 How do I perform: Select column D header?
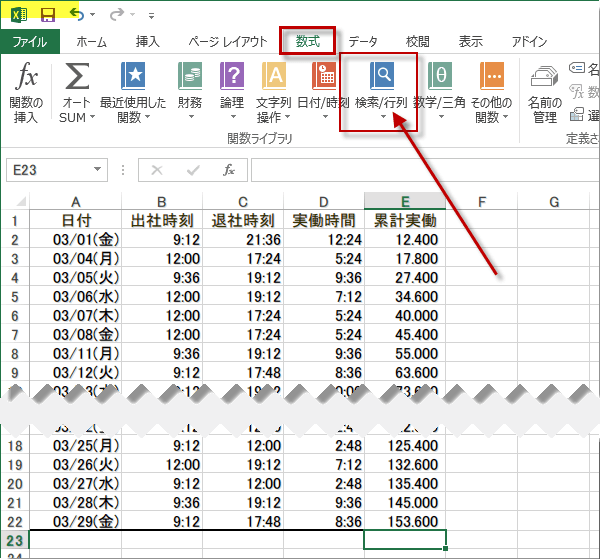(x=323, y=202)
